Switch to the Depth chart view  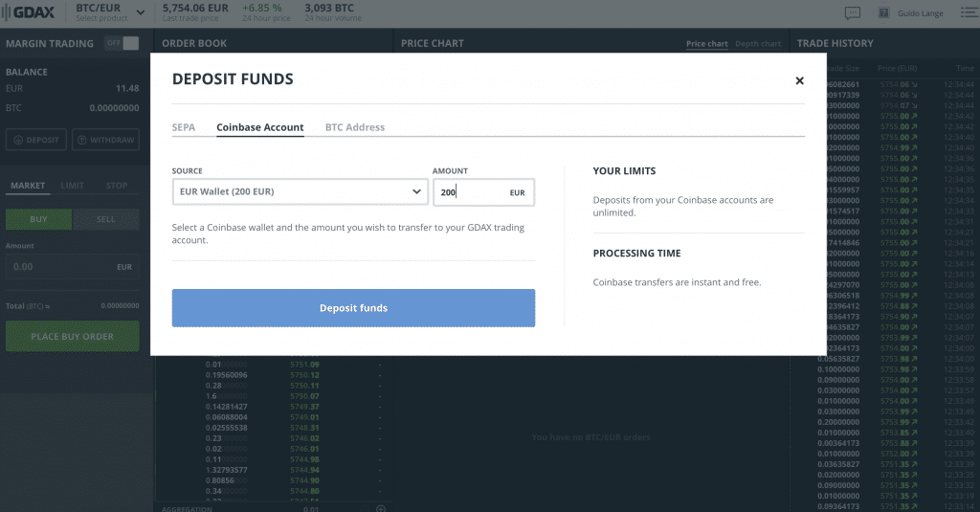tap(757, 44)
